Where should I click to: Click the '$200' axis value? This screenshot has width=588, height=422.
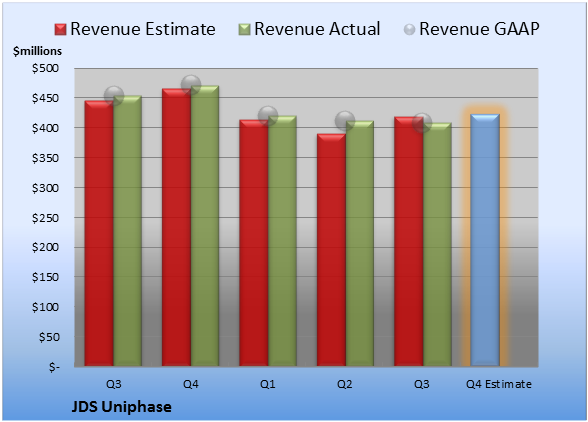coord(45,247)
